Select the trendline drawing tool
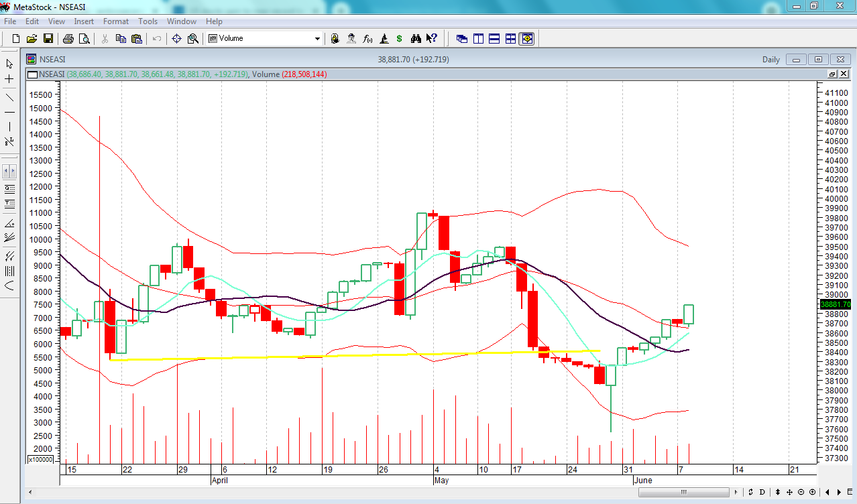Viewport: 857px width, 504px height. 9,96
